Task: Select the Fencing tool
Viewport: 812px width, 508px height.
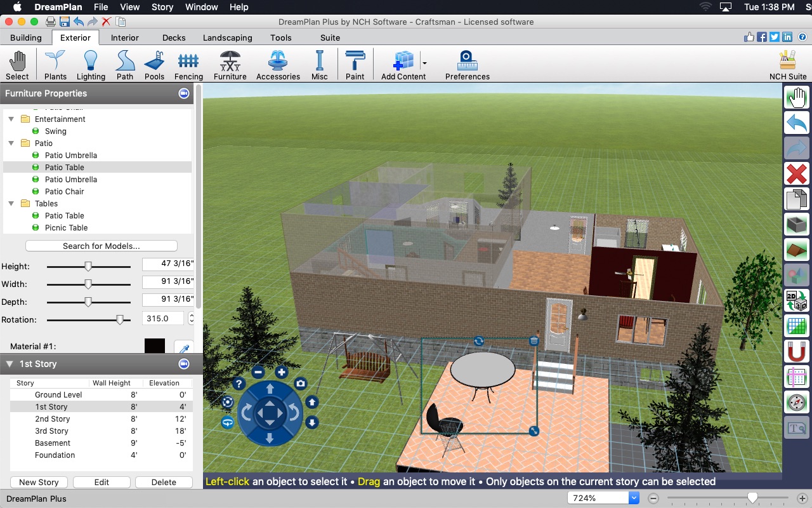Action: (x=188, y=65)
